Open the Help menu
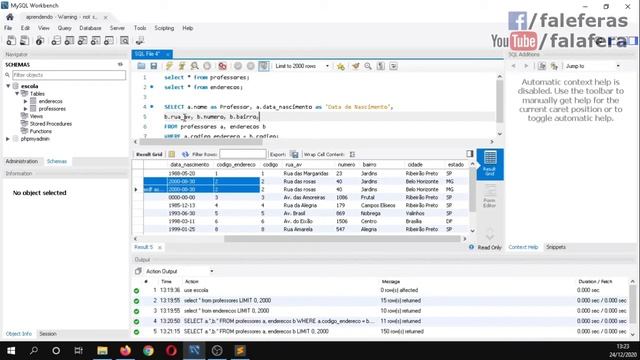Screen dimensions: 640x360 click(x=188, y=28)
